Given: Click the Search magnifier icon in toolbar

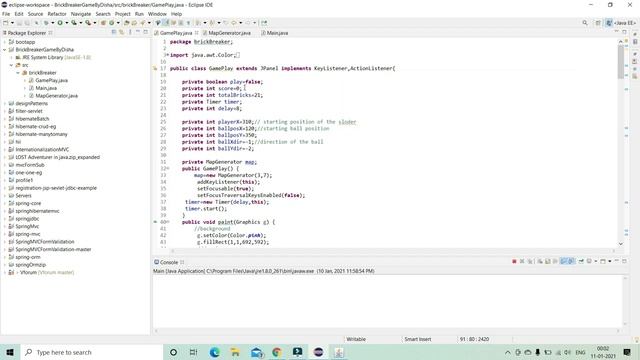Looking at the screenshot, I should 585,23.
